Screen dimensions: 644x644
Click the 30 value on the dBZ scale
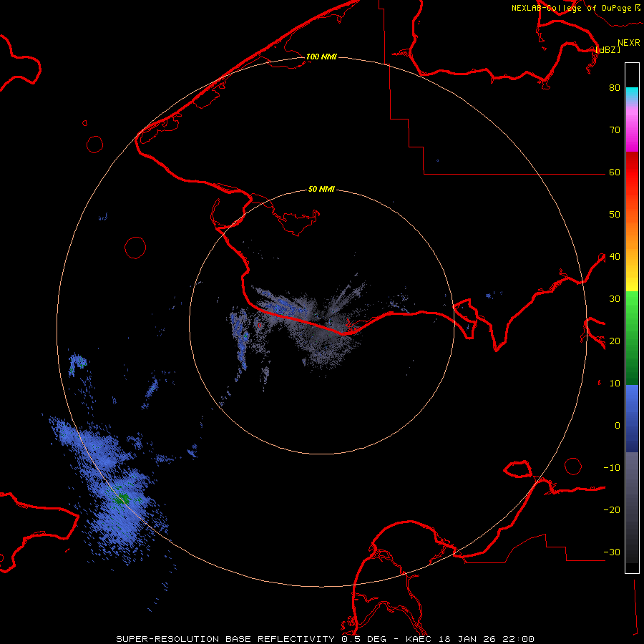click(615, 299)
